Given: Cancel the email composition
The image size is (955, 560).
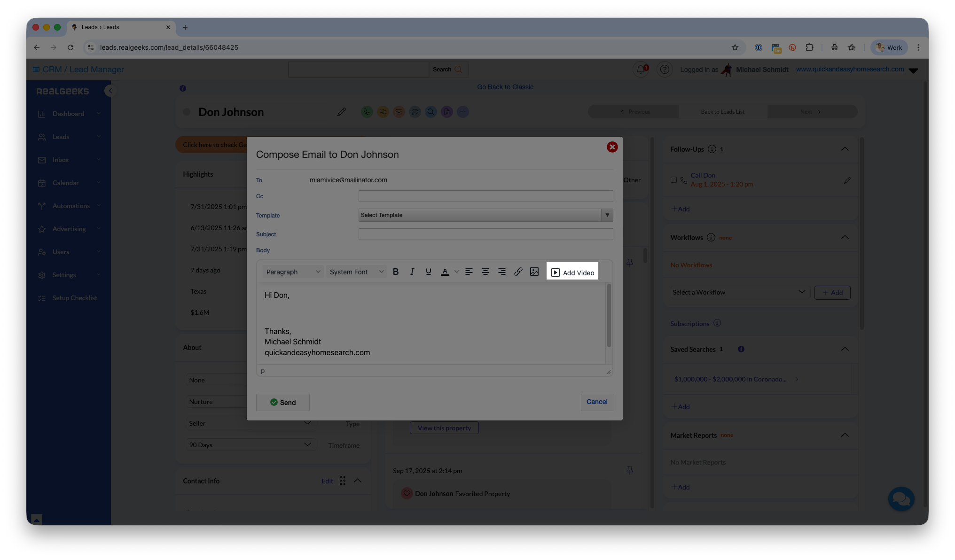Looking at the screenshot, I should point(596,402).
